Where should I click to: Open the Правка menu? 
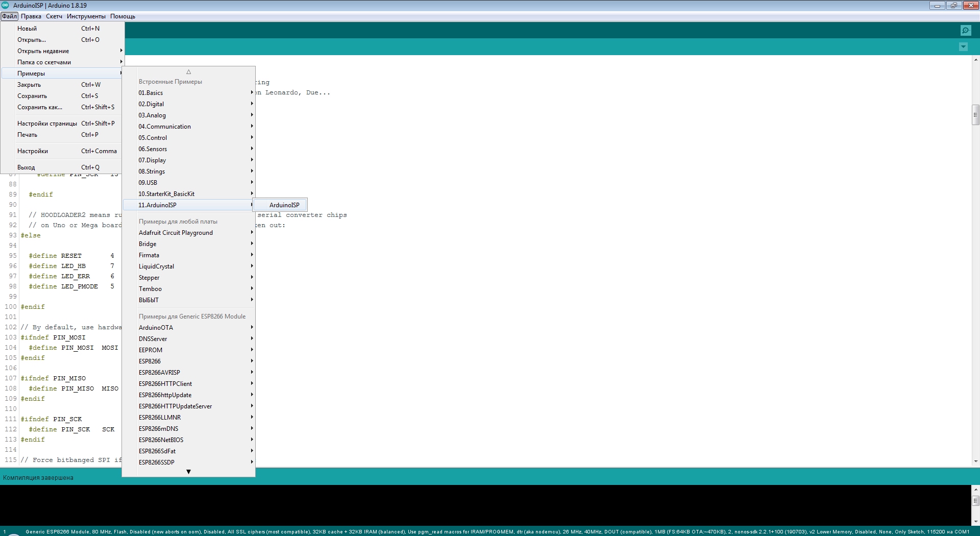point(31,16)
